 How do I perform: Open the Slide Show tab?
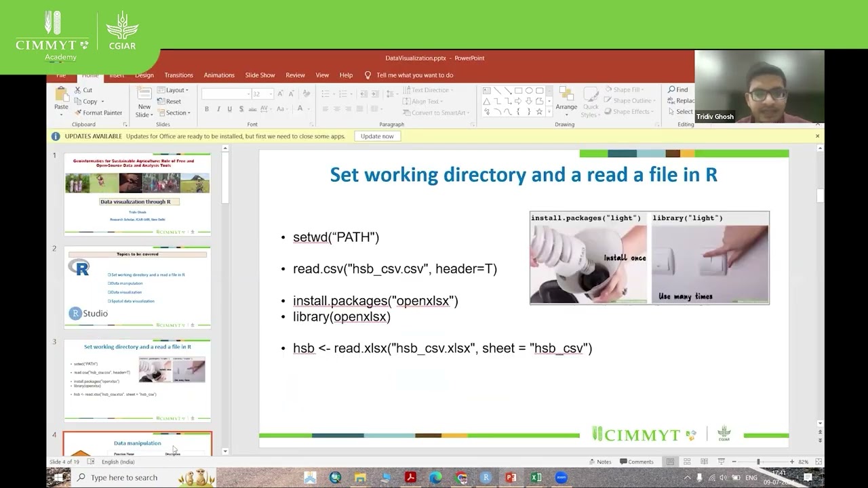pyautogui.click(x=260, y=75)
